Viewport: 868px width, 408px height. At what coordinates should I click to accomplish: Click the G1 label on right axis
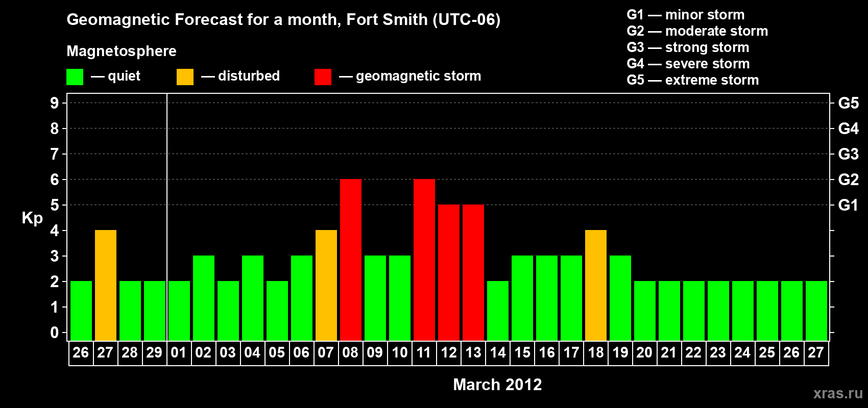pyautogui.click(x=848, y=205)
